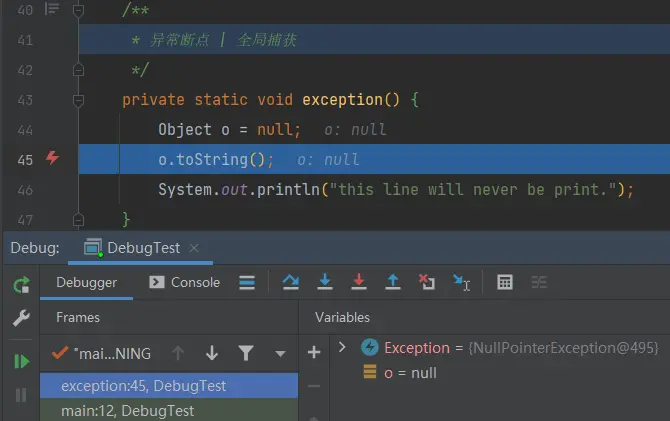Collapse the fold marker on line 43

[x=78, y=100]
